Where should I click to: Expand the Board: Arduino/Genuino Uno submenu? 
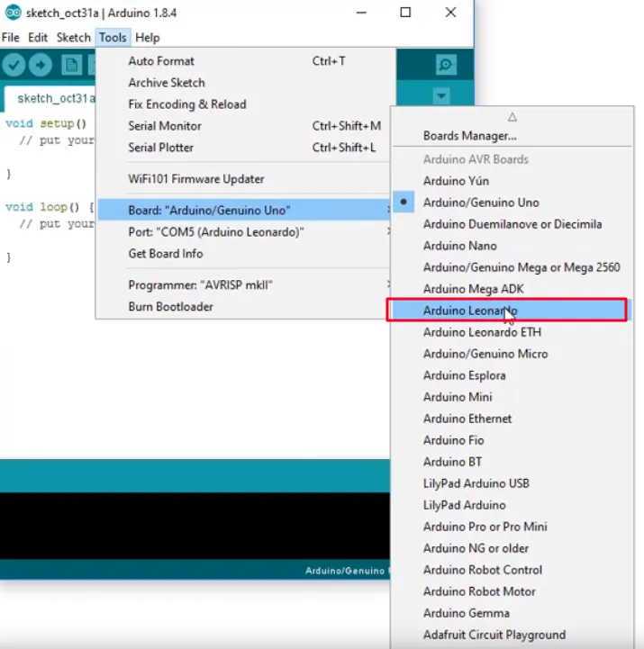point(244,210)
